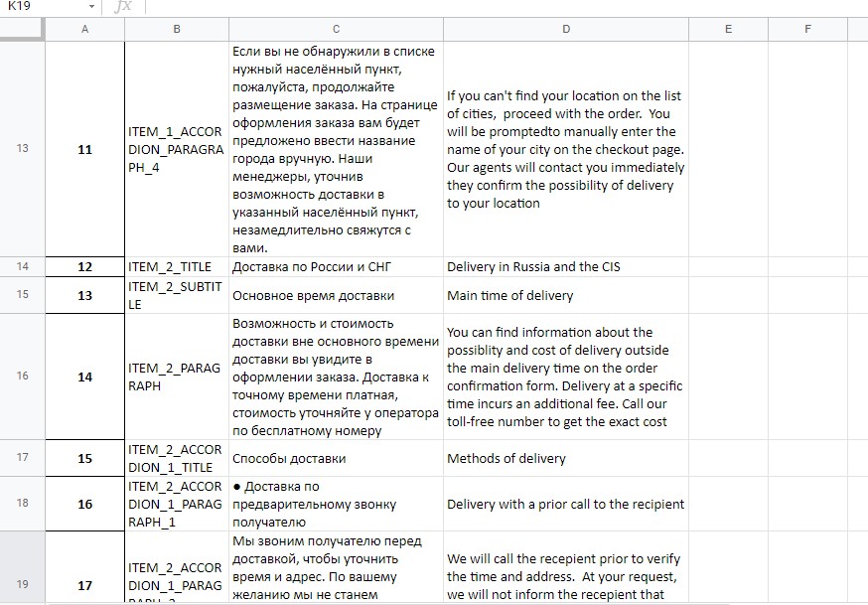The height and width of the screenshot is (605, 868).
Task: Click cell 'Main time of delivery'
Action: point(566,295)
